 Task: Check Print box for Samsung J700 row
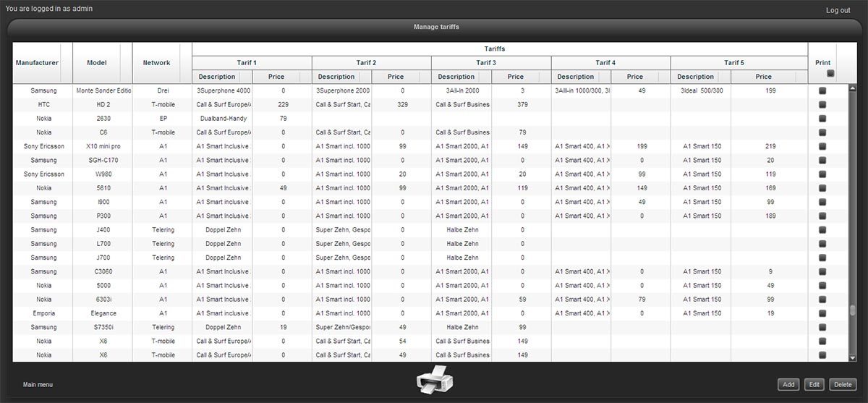coord(822,258)
